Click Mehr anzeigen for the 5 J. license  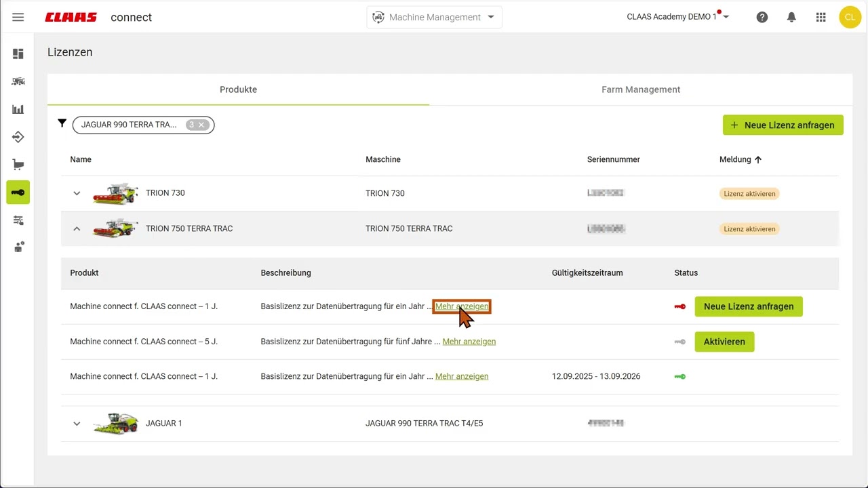point(469,342)
